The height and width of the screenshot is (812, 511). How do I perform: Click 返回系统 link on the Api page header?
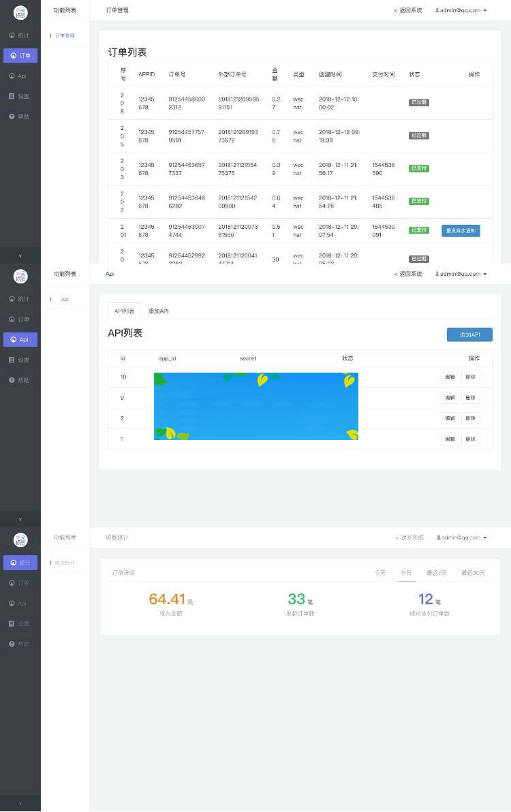tap(408, 274)
